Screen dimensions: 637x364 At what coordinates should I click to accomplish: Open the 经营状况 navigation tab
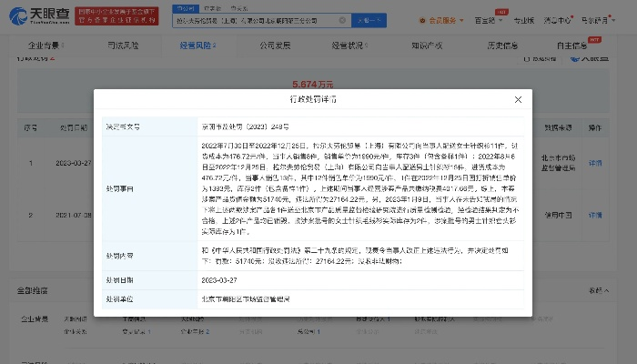pyautogui.click(x=349, y=45)
